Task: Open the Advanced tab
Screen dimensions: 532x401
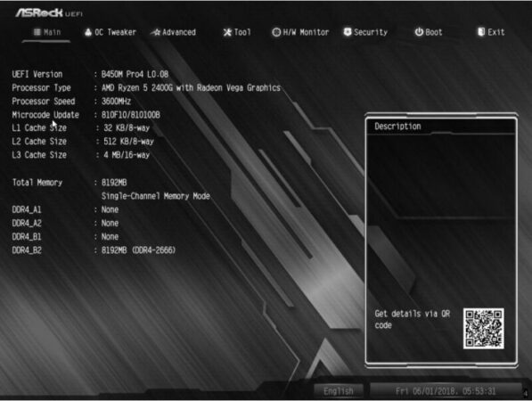Action: click(x=174, y=33)
